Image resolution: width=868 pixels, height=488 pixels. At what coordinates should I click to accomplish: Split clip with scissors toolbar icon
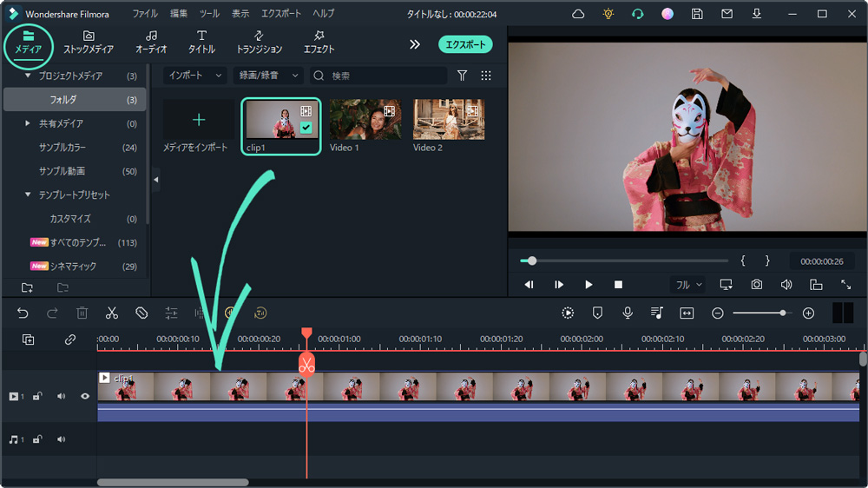(112, 313)
